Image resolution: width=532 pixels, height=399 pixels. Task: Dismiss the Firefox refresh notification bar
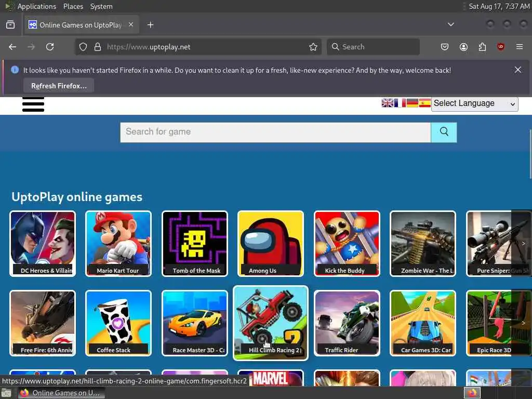point(518,70)
